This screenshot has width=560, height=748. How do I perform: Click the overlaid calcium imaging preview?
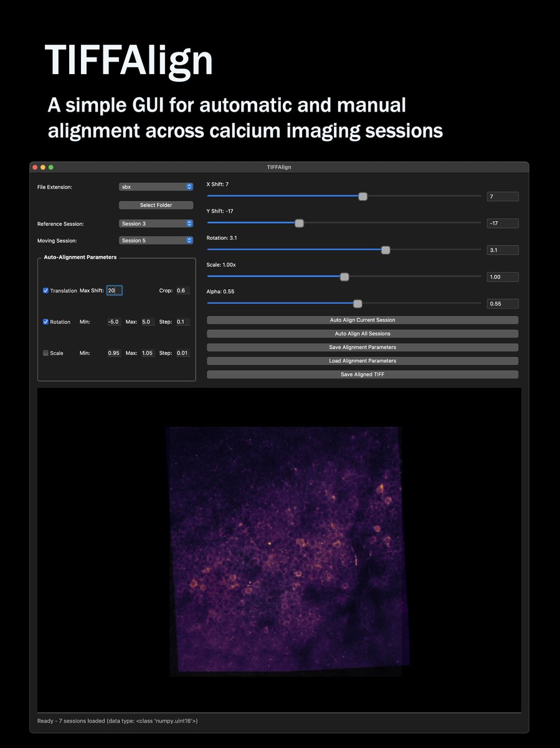pyautogui.click(x=287, y=551)
